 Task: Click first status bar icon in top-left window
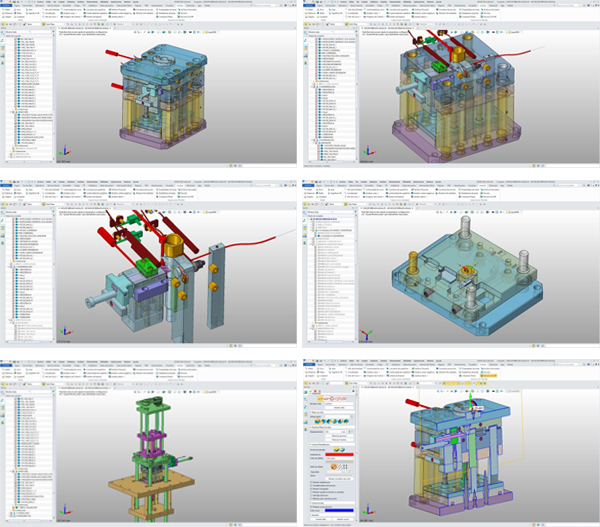point(231,166)
